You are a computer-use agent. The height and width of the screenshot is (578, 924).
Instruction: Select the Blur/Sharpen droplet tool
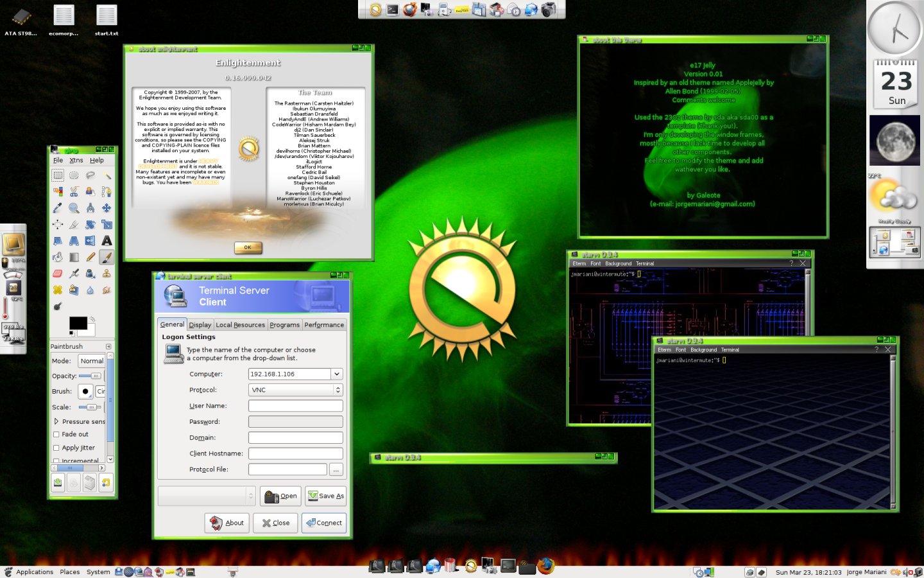coord(90,290)
